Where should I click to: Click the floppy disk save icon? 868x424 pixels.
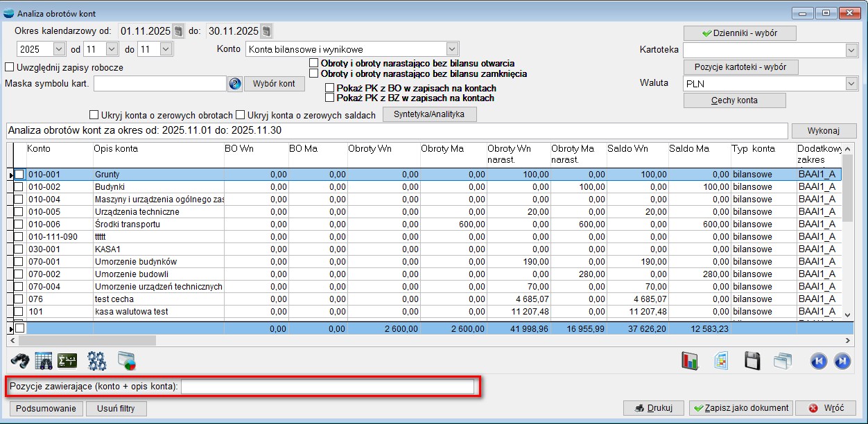tap(752, 361)
